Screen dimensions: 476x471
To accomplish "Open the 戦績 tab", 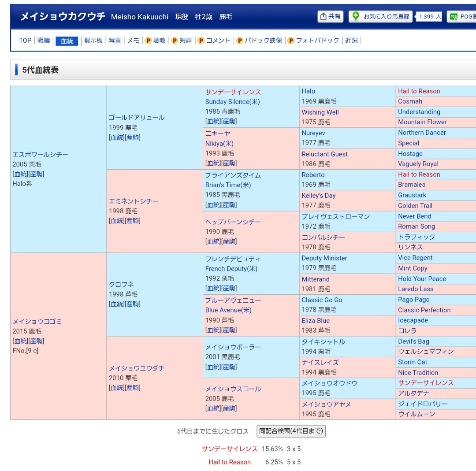I will point(44,41).
